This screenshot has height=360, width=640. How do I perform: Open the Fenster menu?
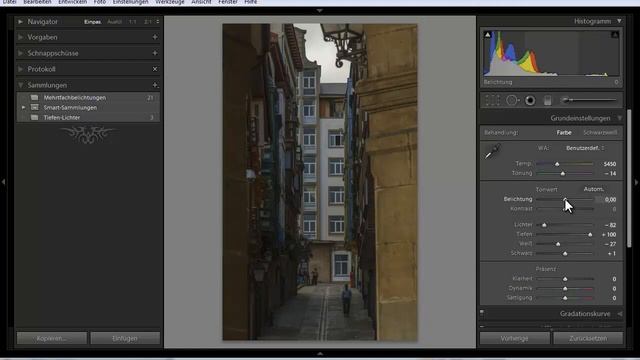[228, 2]
